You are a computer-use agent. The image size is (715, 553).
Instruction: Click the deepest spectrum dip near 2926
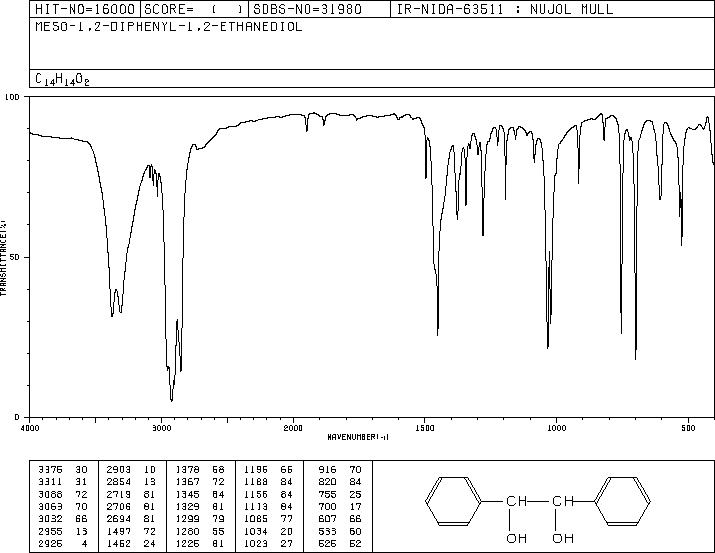(x=171, y=400)
